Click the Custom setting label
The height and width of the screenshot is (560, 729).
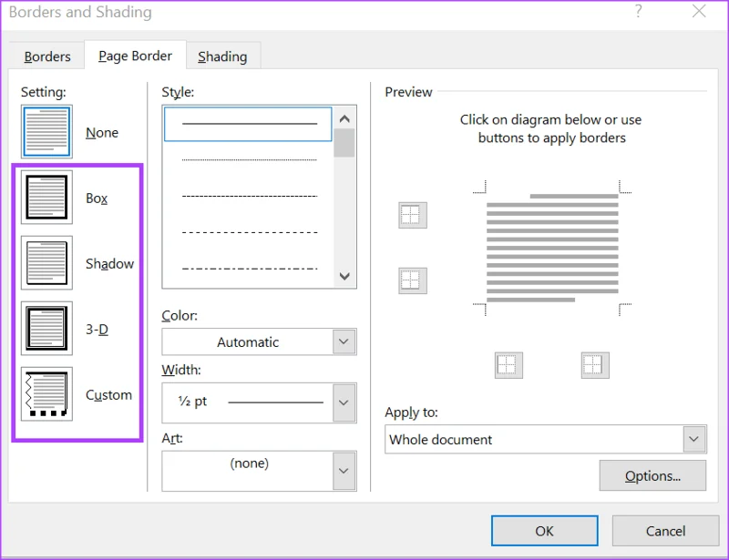108,395
